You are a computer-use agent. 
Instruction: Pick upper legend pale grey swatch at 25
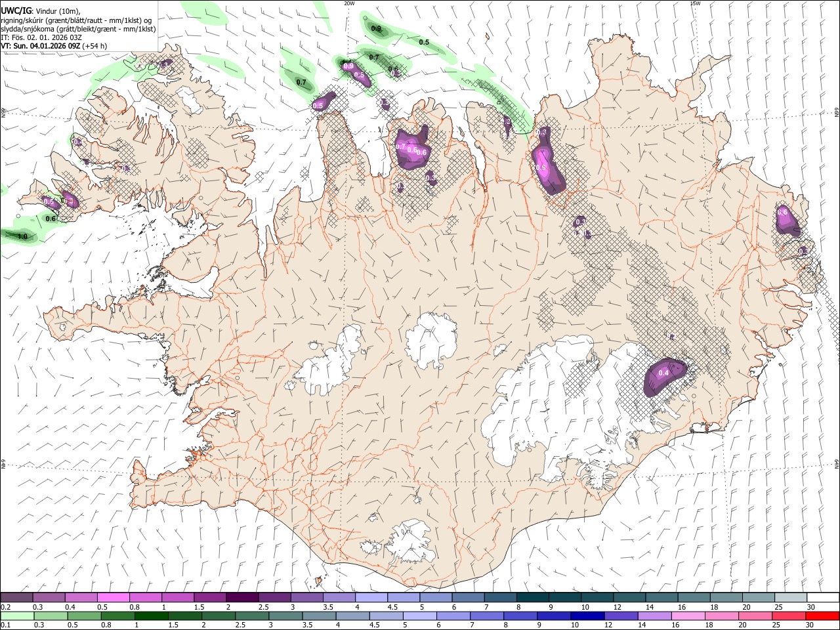(791, 598)
